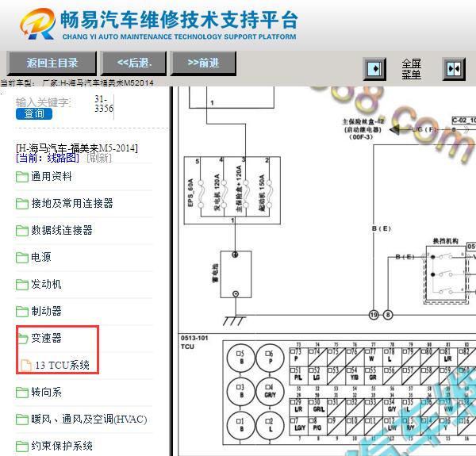
Task: Expand the 电源 folder
Action: point(41,257)
